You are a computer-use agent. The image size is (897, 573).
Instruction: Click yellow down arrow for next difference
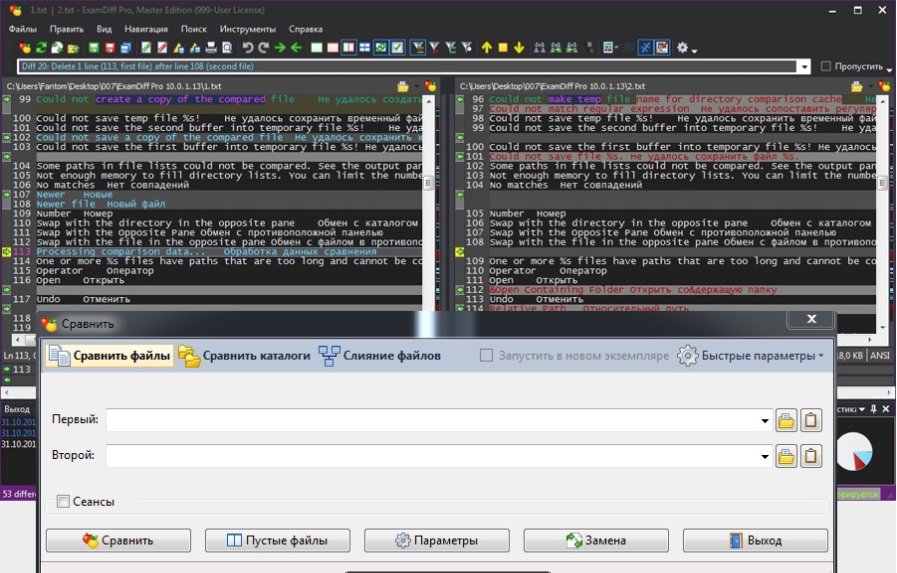tap(519, 47)
